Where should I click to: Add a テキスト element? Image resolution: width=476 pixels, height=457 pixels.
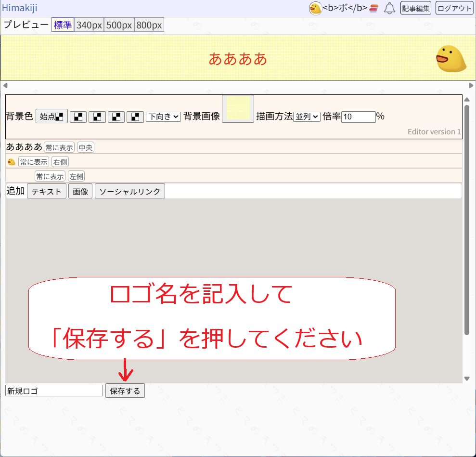coord(47,191)
